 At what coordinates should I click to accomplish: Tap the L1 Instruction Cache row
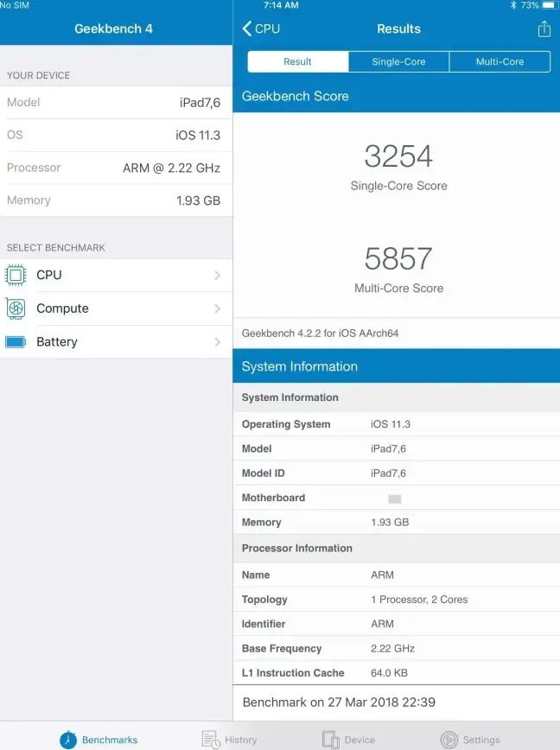click(x=397, y=672)
